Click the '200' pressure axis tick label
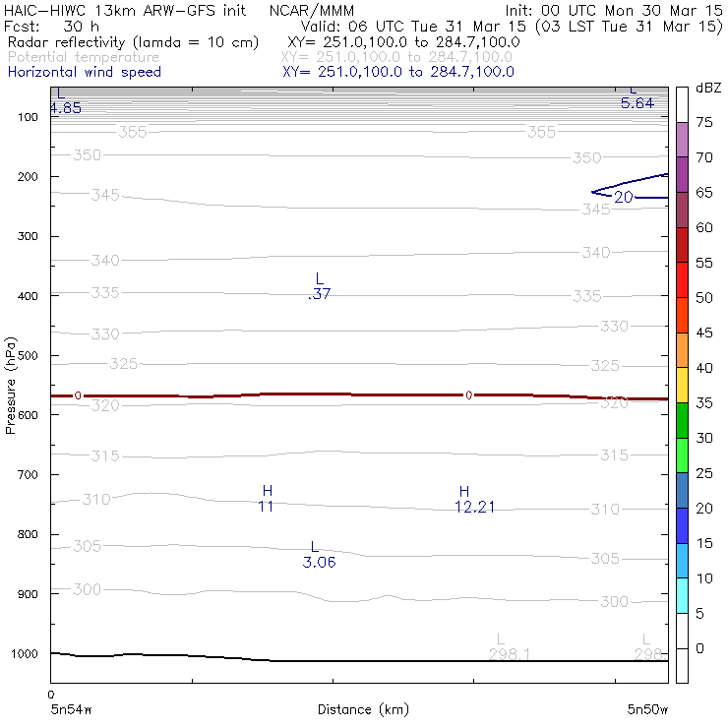The width and height of the screenshot is (728, 728). click(x=28, y=177)
